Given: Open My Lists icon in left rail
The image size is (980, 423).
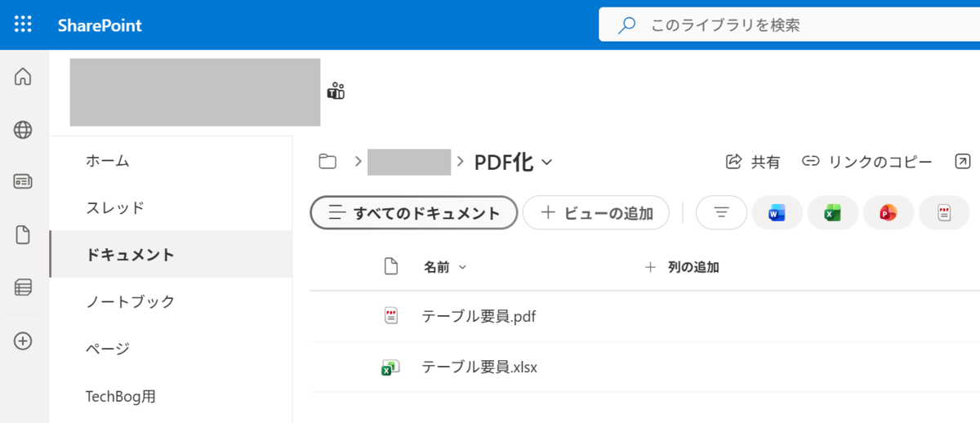Looking at the screenshot, I should pos(23,287).
